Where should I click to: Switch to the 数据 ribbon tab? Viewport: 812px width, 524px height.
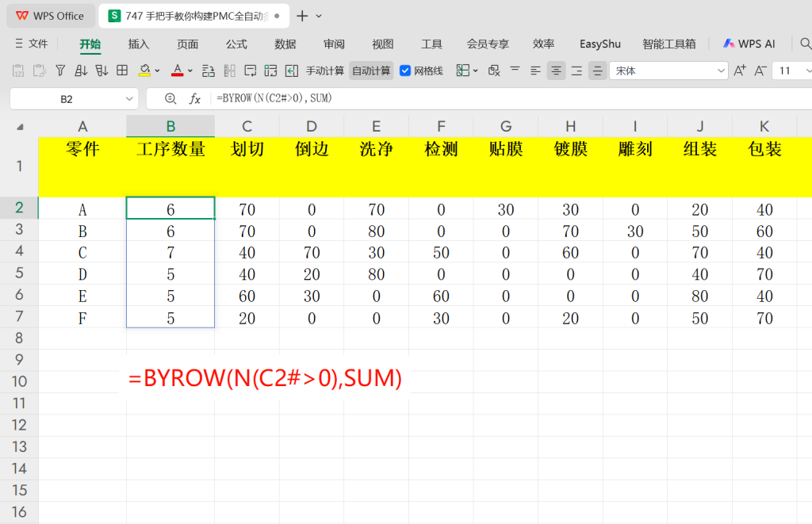click(x=285, y=44)
